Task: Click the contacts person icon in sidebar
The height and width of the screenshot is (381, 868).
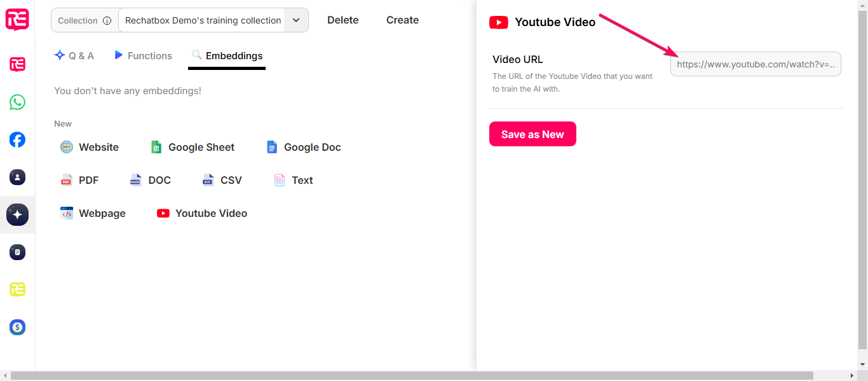Action: [x=17, y=177]
